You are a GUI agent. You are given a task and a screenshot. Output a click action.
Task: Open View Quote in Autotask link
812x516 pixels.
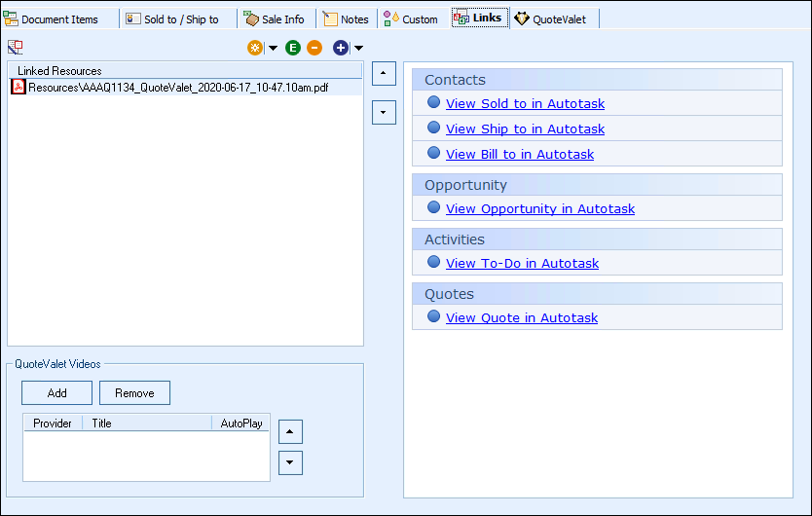coord(521,317)
